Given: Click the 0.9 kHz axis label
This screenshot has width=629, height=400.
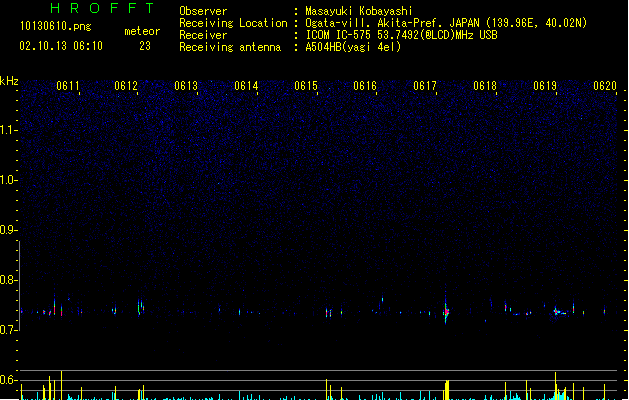Looking at the screenshot, I should pyautogui.click(x=8, y=230).
